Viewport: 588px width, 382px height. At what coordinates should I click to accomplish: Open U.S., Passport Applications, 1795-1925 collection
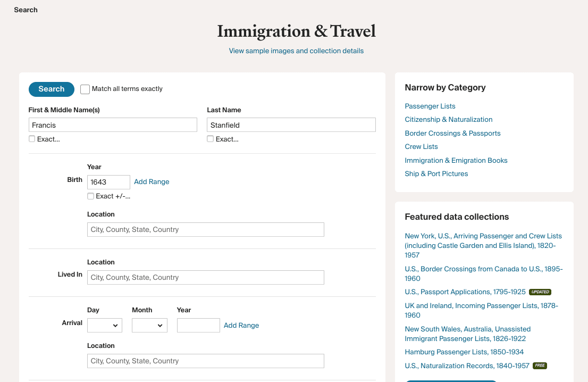pyautogui.click(x=465, y=292)
